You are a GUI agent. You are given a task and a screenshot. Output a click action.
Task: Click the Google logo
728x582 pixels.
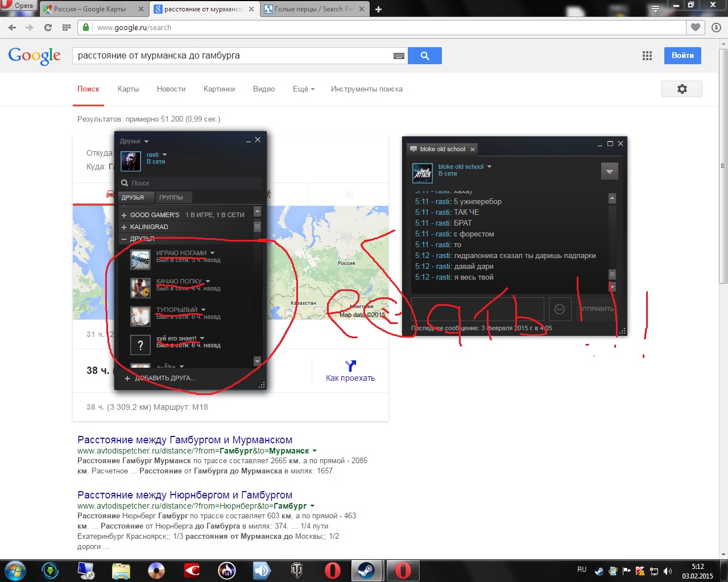coord(34,56)
